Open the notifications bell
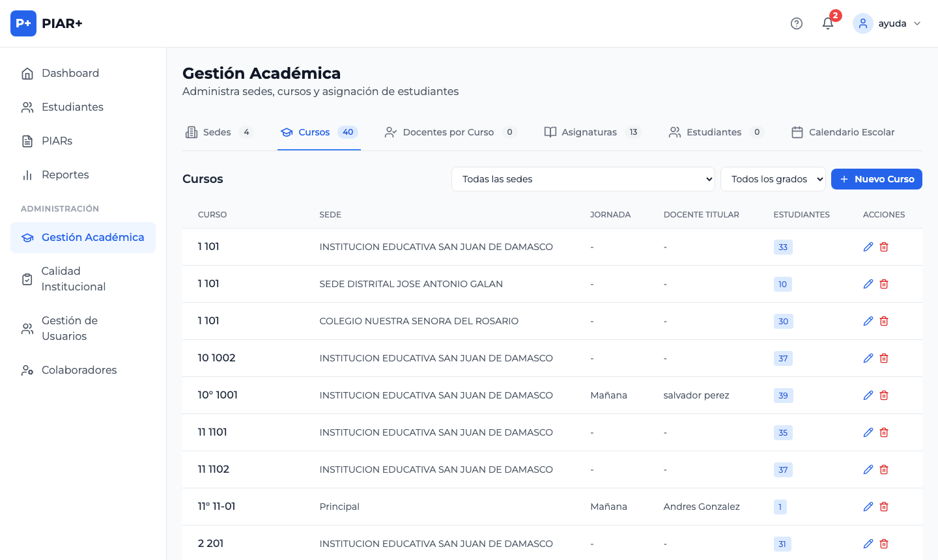The height and width of the screenshot is (560, 938). (x=828, y=23)
